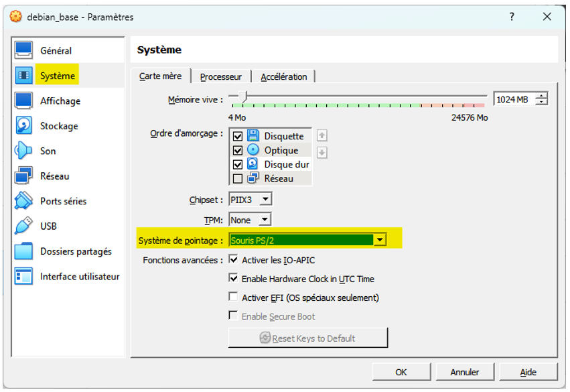Click the Affichage display icon
570x392 pixels.
click(x=23, y=101)
